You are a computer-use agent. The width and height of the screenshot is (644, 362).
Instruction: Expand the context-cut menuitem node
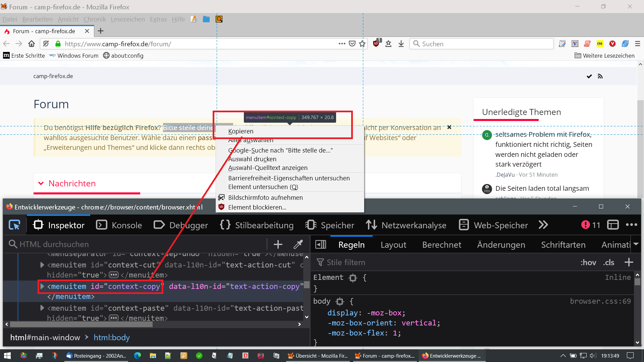pyautogui.click(x=42, y=265)
